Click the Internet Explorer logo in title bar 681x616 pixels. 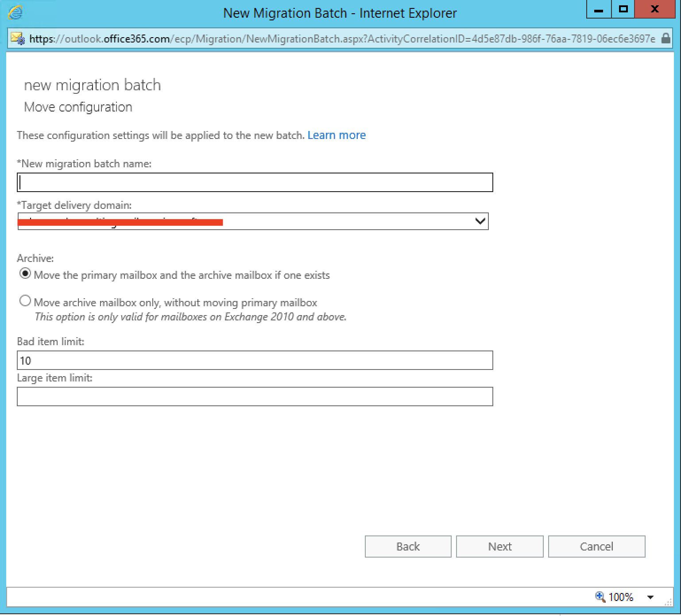pos(15,12)
